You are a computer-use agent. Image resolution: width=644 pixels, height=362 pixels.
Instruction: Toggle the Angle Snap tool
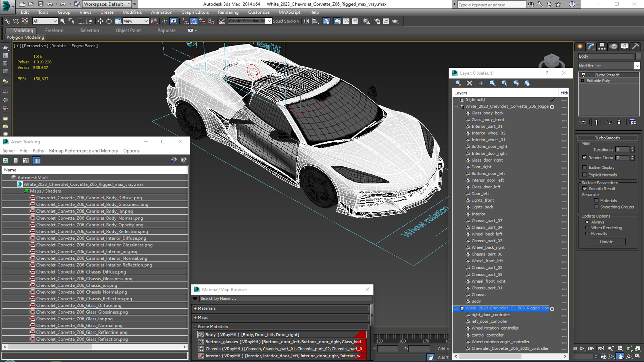tap(194, 21)
